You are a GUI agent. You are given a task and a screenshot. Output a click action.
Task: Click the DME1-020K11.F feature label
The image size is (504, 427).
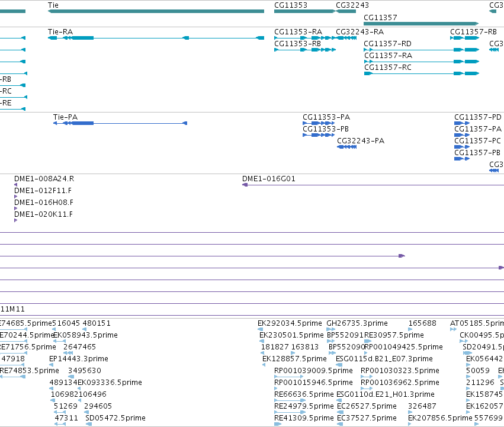pos(43,214)
